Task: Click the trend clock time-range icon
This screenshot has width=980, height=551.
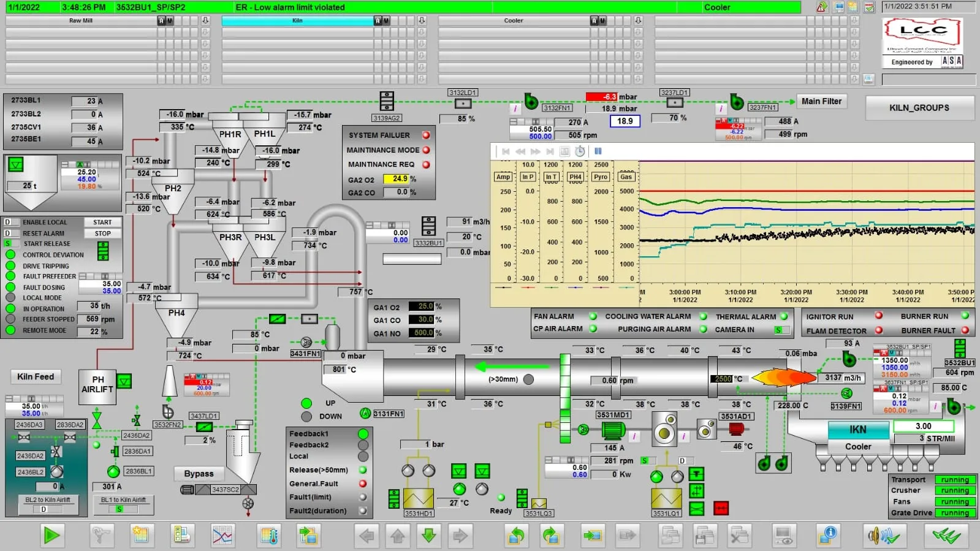Action: [x=580, y=151]
